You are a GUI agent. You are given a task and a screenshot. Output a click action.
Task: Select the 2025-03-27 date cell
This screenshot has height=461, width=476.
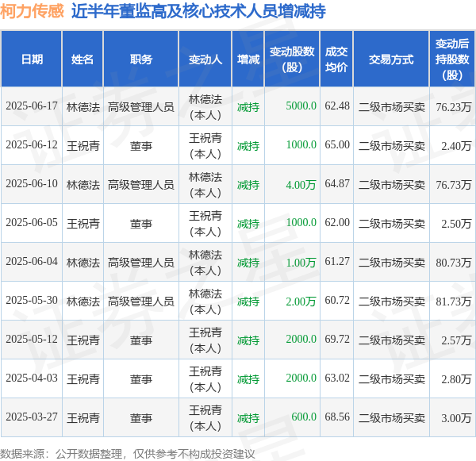point(32,417)
